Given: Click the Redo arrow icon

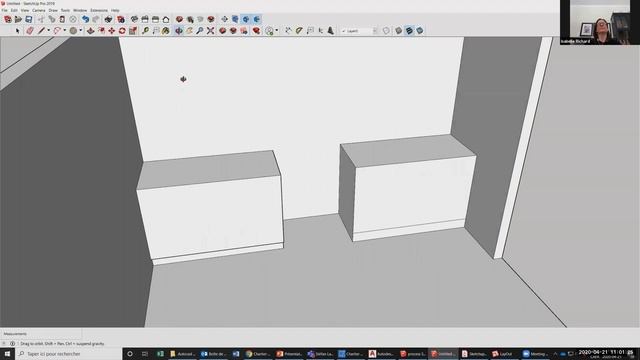Looking at the screenshot, I should coord(96,19).
